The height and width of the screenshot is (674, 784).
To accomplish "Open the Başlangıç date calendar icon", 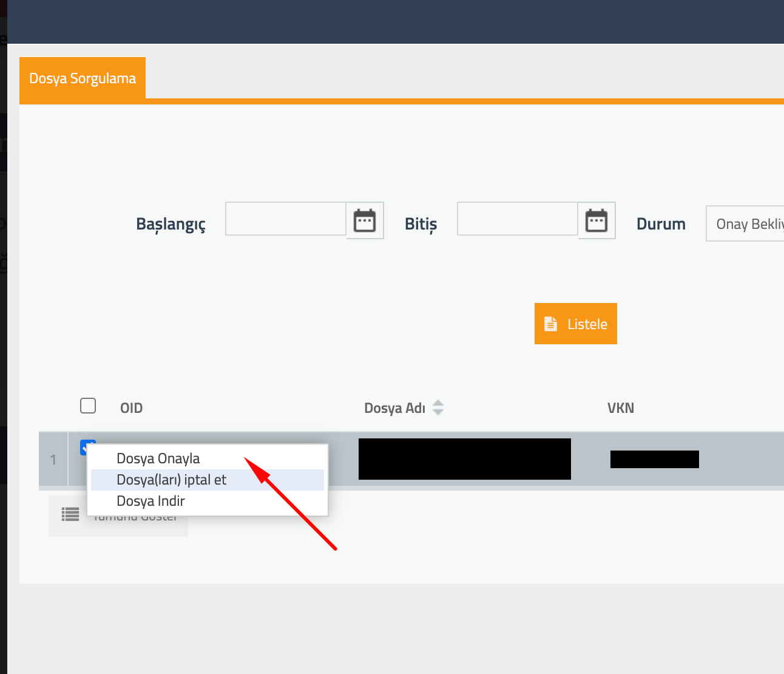I will pyautogui.click(x=364, y=220).
